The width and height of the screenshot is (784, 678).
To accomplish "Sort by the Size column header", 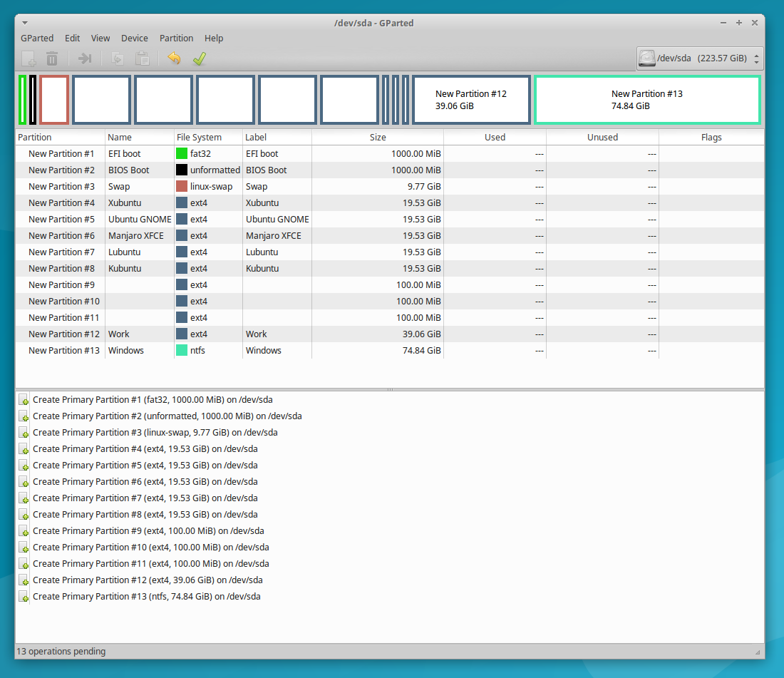I will click(x=378, y=137).
